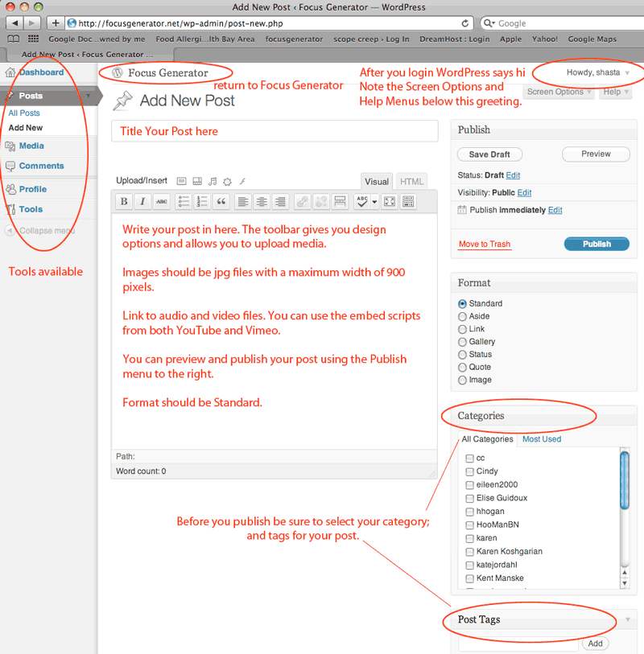
Task: Move the post to Trash
Action: tap(485, 244)
